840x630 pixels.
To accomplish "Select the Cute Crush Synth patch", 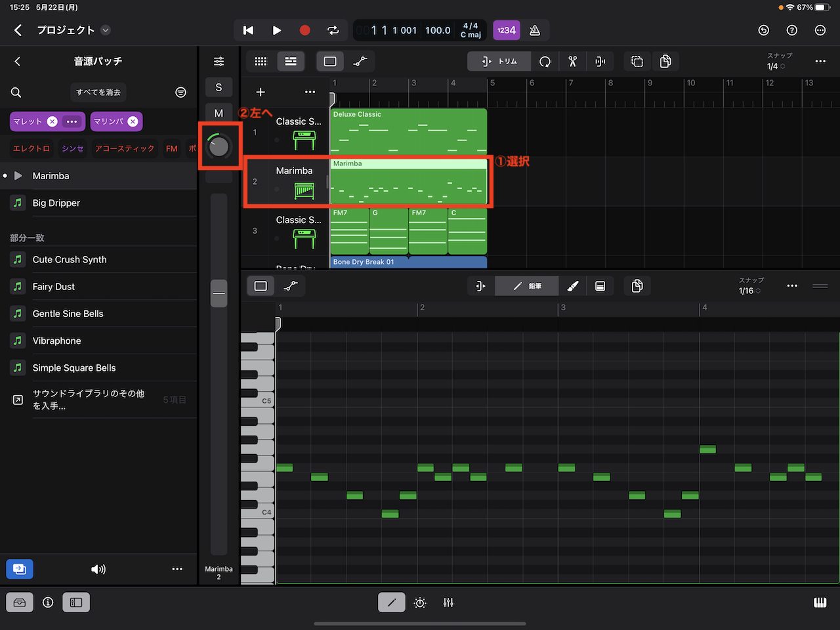I will [98, 259].
